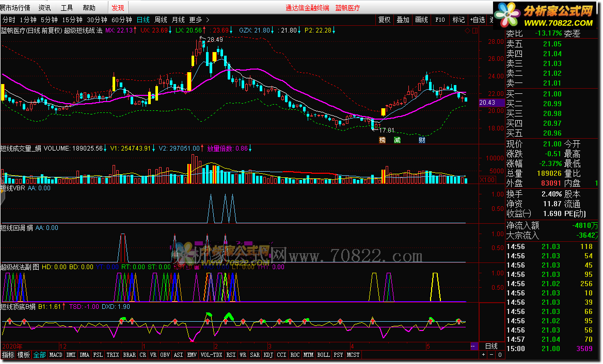Add stock via +自选 button
This screenshot has height=364, width=603.
[x=478, y=20]
